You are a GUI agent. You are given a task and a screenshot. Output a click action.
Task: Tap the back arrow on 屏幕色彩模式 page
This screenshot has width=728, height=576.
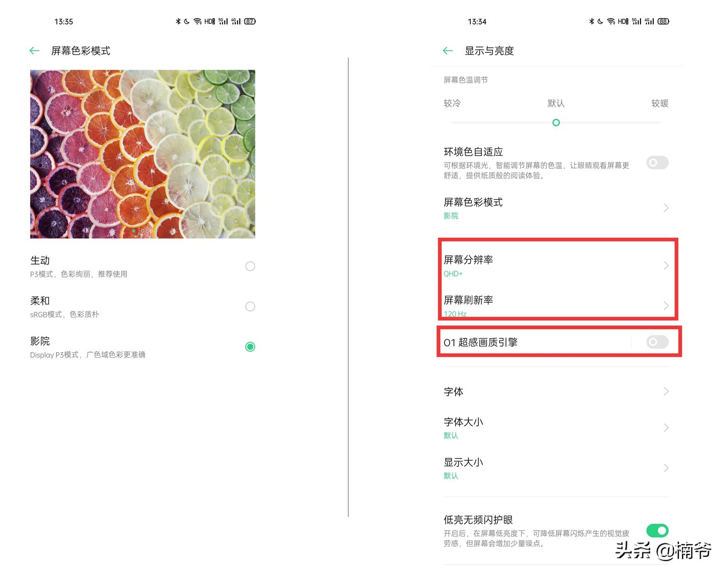coord(34,50)
